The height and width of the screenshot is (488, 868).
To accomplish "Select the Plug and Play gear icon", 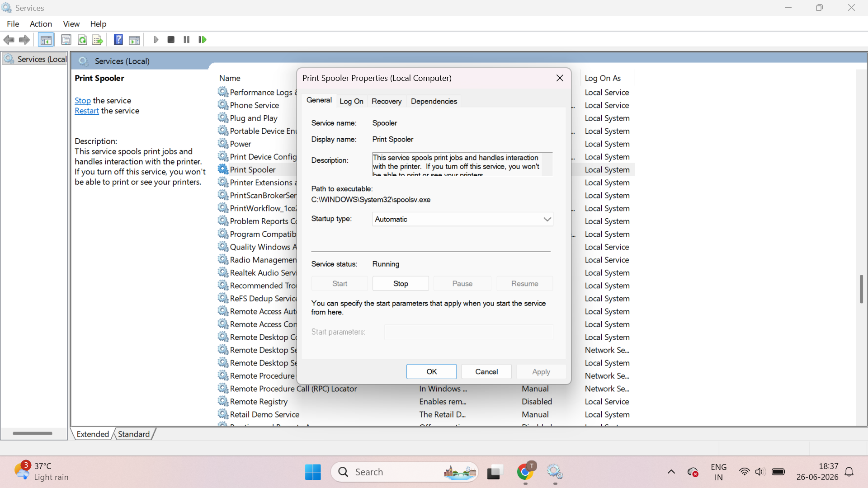I will pyautogui.click(x=223, y=117).
